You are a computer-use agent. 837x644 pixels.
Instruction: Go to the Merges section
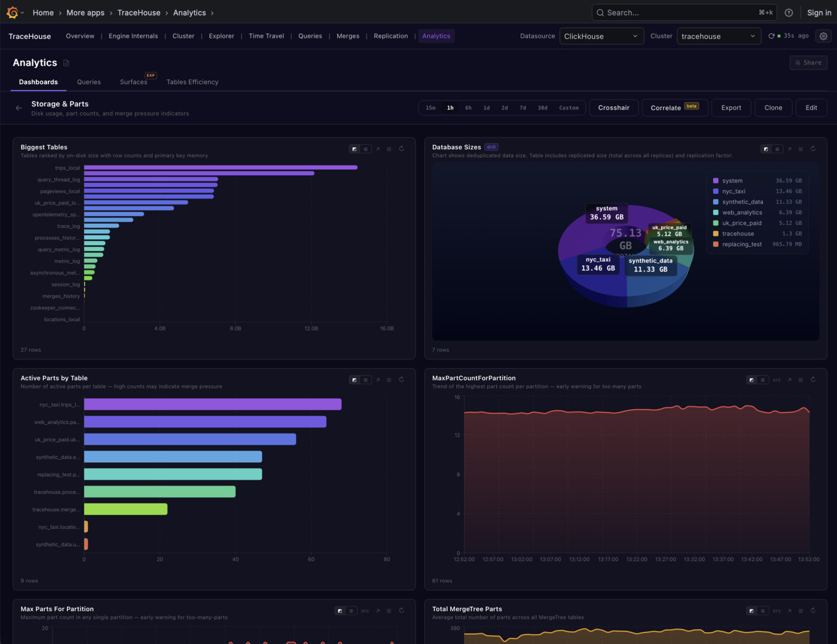pyautogui.click(x=348, y=36)
